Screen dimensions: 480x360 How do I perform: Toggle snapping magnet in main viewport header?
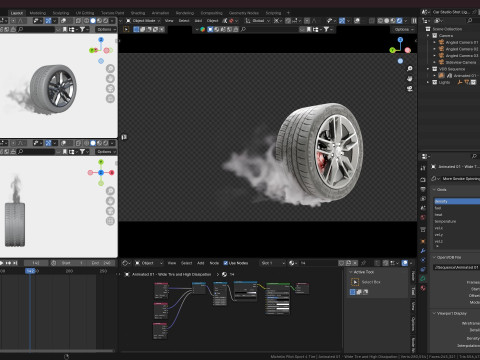[x=288, y=21]
